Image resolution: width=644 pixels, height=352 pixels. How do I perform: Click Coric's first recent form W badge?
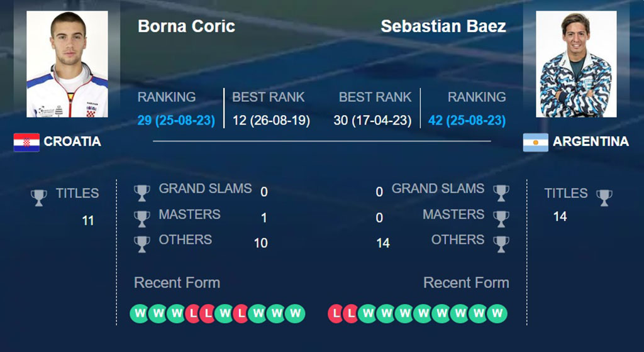[x=139, y=314]
